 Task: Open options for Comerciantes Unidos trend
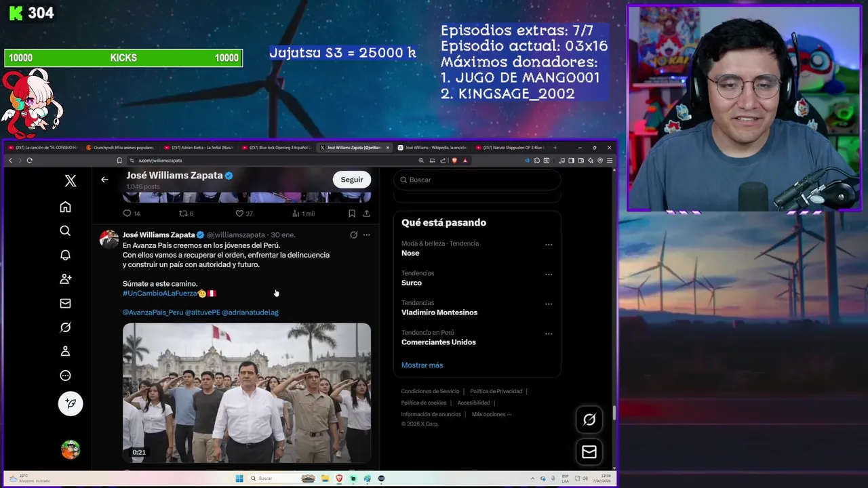[549, 334]
